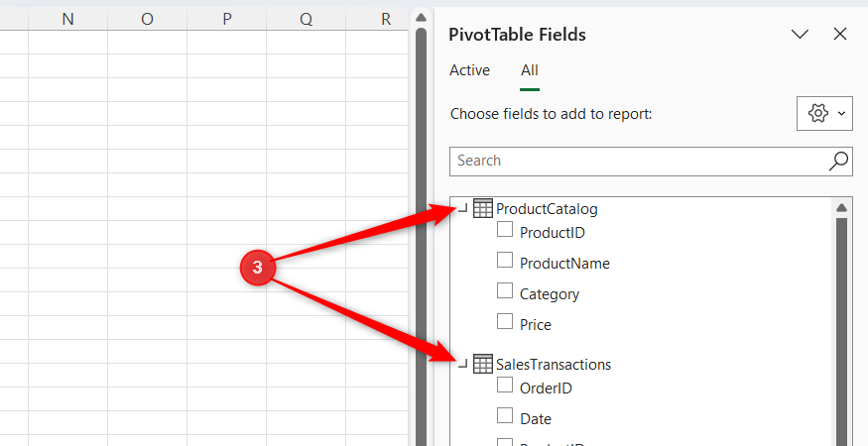
Task: Check the OrderID field
Action: point(504,385)
